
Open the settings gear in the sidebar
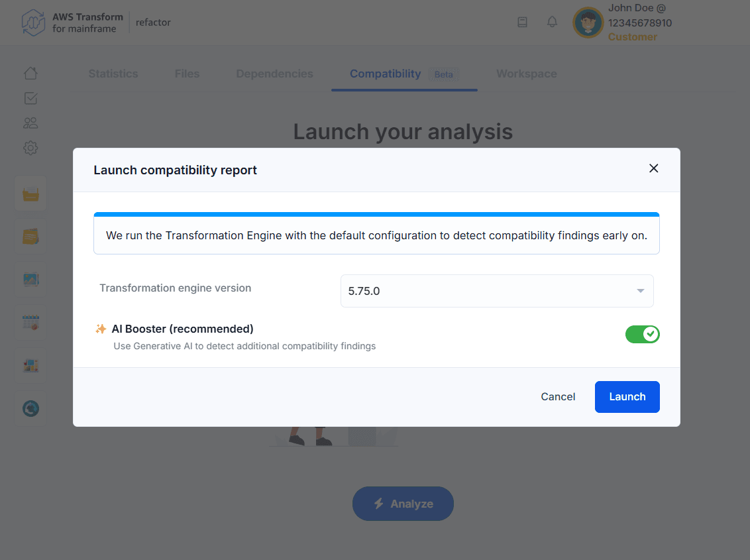click(x=30, y=148)
